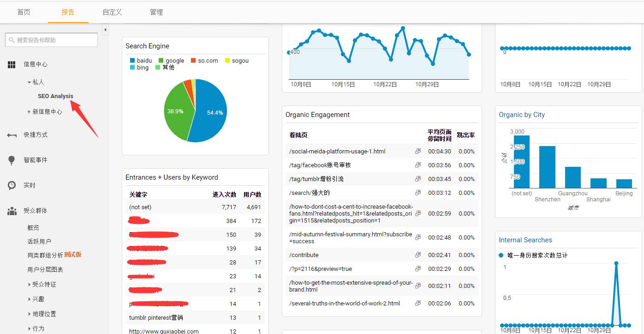
Task: Open 智能事件 lightbulb icon
Action: click(12, 160)
